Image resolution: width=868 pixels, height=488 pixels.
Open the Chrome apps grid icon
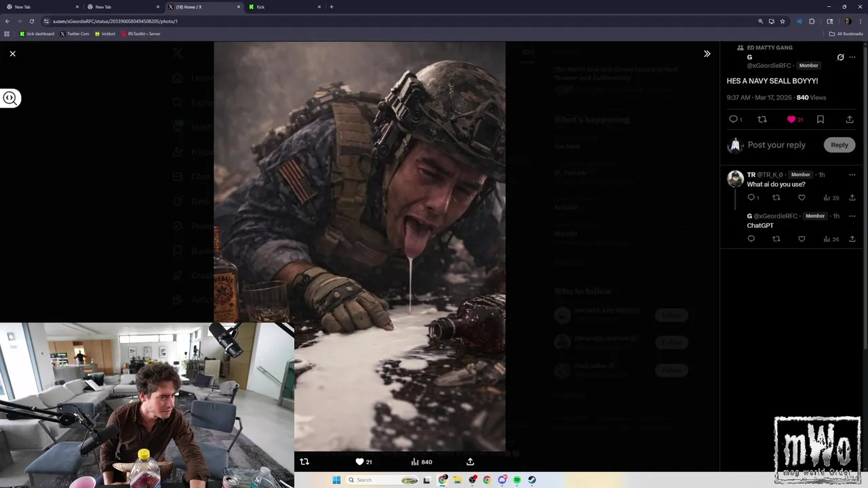(7, 33)
